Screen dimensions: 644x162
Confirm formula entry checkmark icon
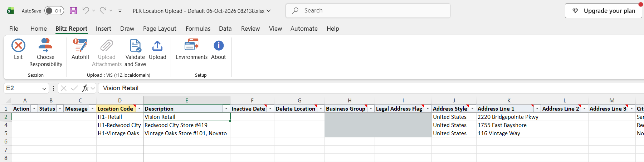click(x=74, y=88)
